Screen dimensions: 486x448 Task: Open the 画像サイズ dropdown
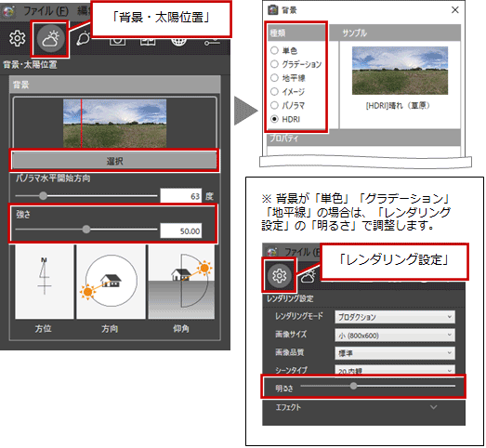[x=395, y=336]
